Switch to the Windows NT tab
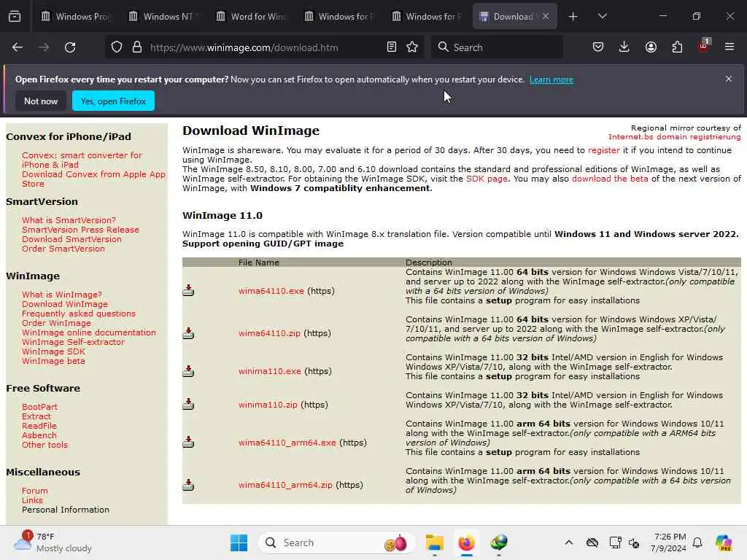The image size is (747, 560). point(163,17)
